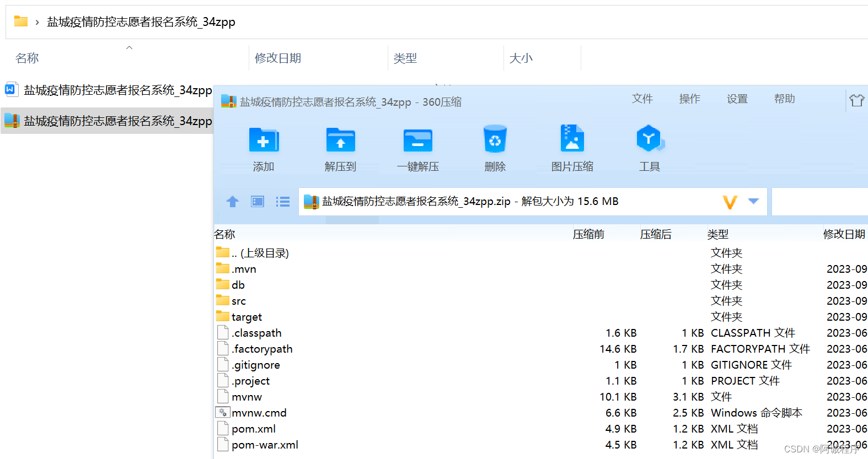
Task: Click the pom.xml file icon
Action: click(223, 428)
